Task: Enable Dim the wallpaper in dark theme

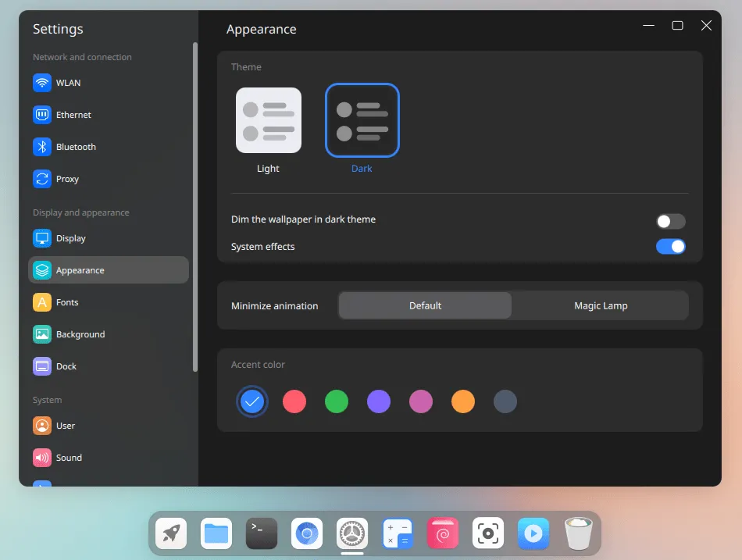Action: click(670, 221)
